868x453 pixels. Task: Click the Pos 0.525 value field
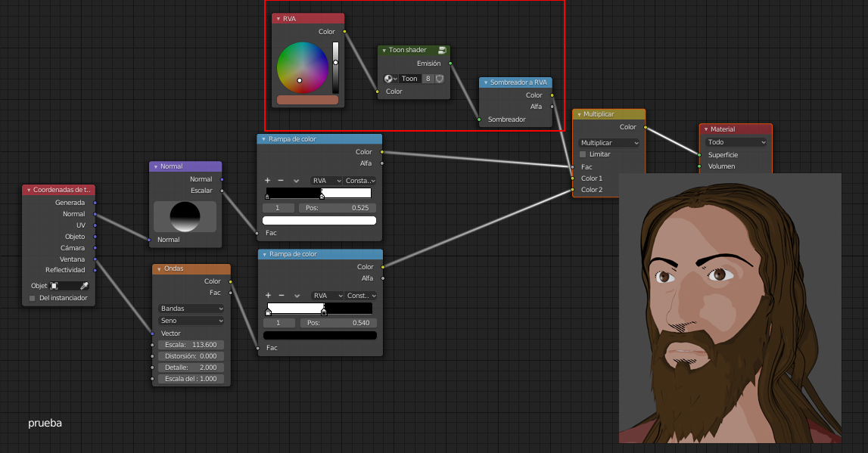(337, 207)
